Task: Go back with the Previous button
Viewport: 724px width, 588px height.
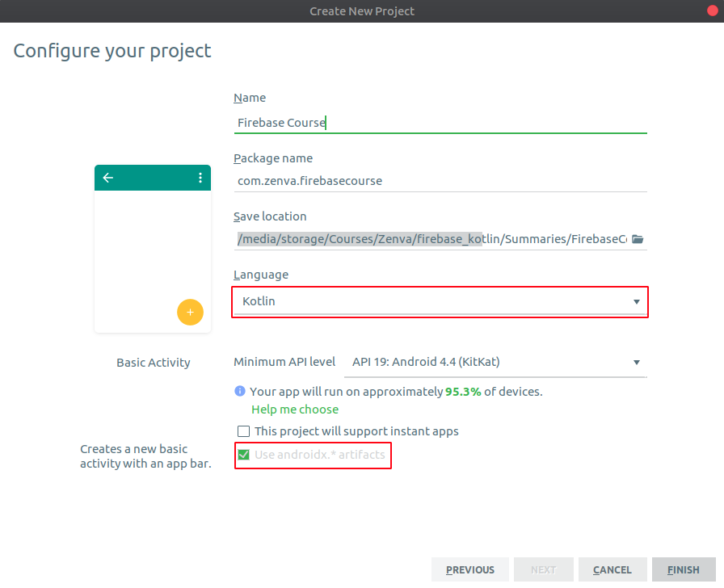Action: tap(470, 569)
